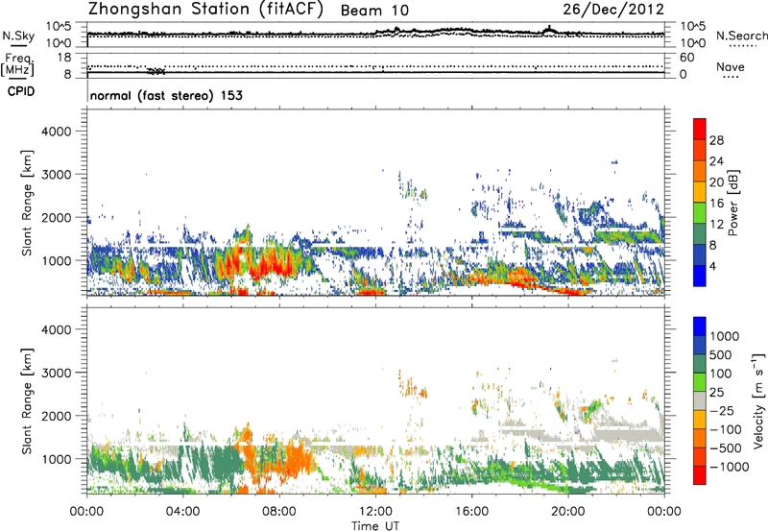Click the Slant Range [km] label of power panel
Screen dimensions: 768x532
(x=27, y=203)
